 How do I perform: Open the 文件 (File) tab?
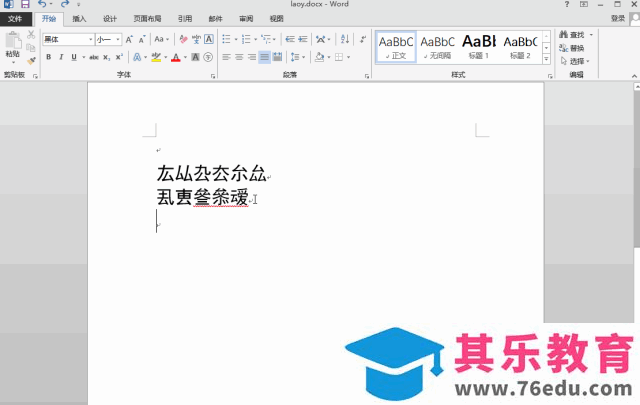15,19
